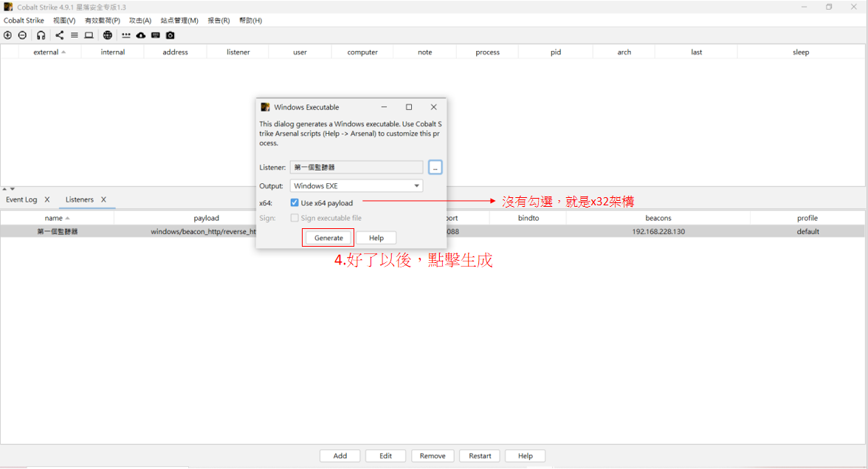
Task: Open the 攻击(A) attack menu
Action: pyautogui.click(x=140, y=21)
